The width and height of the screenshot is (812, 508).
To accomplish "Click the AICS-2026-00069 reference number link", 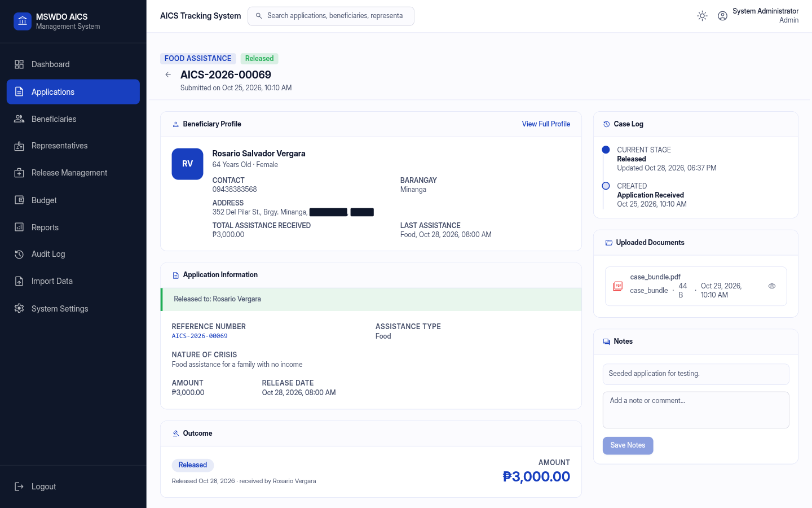I will [200, 336].
